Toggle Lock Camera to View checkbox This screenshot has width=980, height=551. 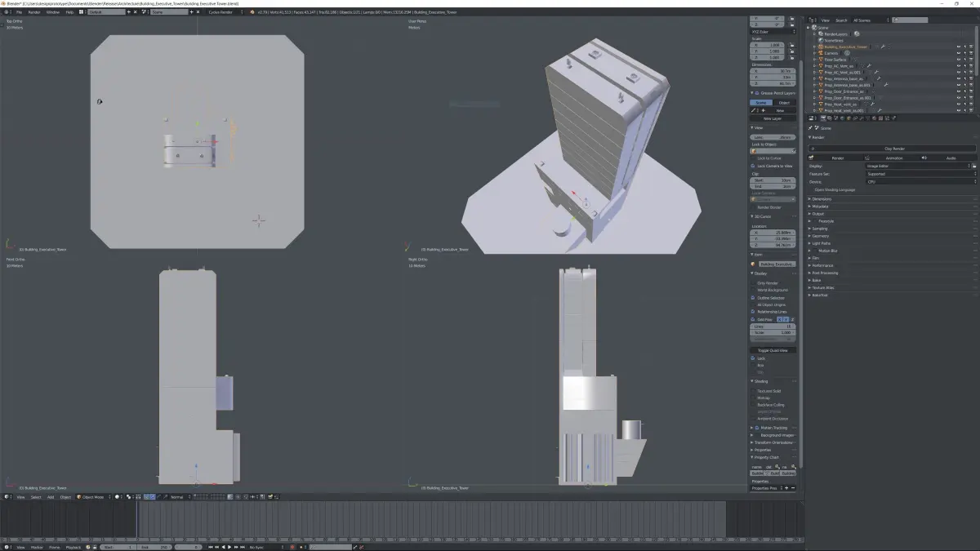click(754, 166)
